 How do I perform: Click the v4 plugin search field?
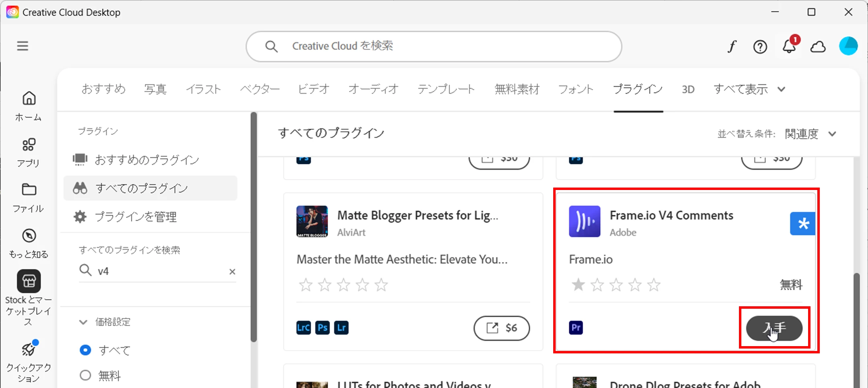158,271
